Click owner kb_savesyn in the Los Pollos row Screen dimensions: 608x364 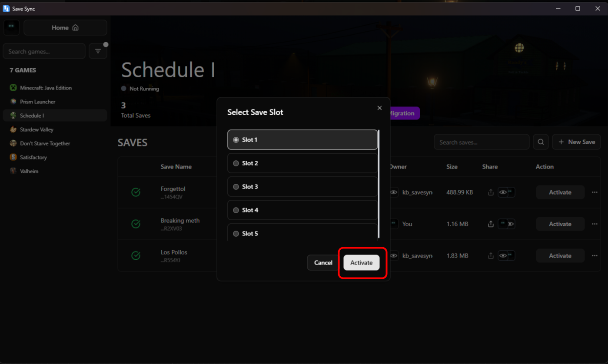click(x=417, y=255)
